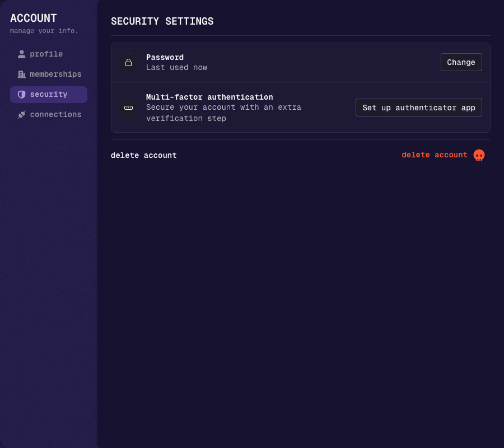This screenshot has height=448, width=504.
Task: Select the security sidebar item
Action: 49,95
